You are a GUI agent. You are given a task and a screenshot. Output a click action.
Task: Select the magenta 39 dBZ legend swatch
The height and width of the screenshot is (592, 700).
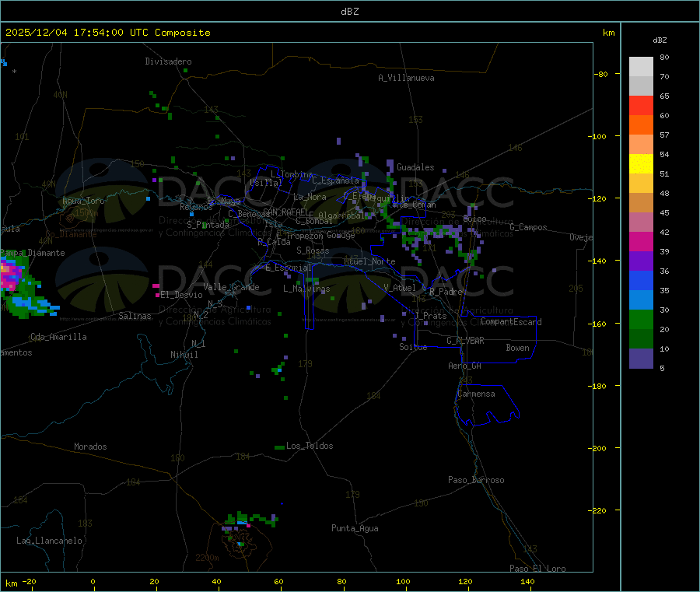pyautogui.click(x=641, y=241)
